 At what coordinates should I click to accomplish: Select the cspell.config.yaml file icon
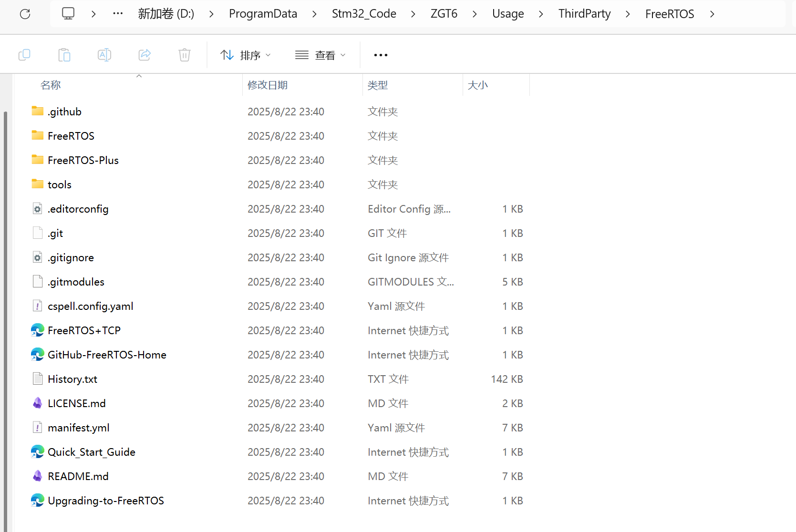38,306
